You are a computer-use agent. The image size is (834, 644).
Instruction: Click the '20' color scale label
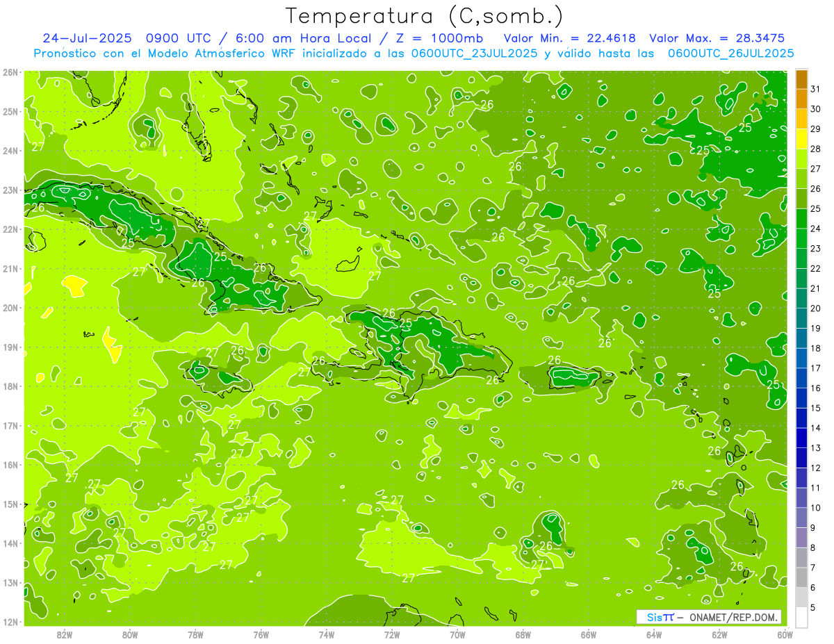pos(816,308)
